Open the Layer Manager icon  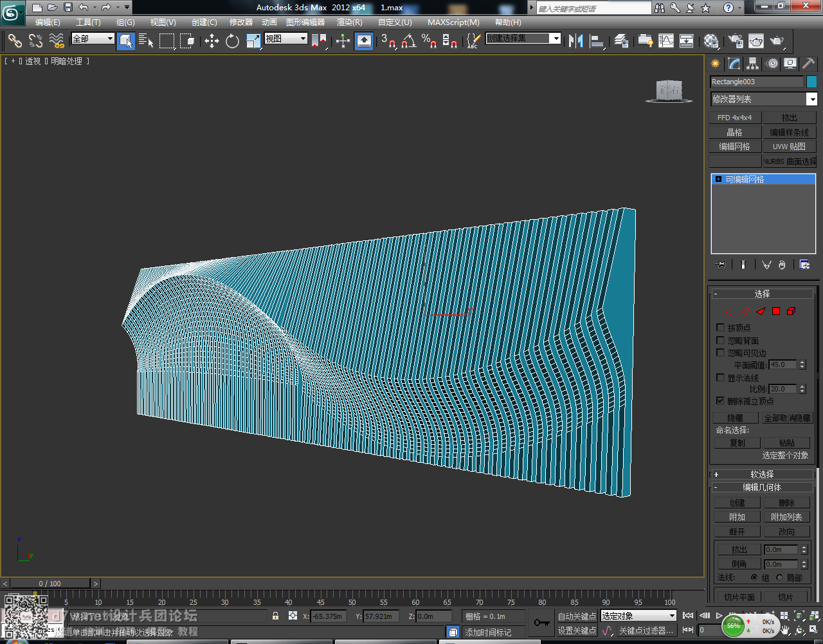(620, 41)
